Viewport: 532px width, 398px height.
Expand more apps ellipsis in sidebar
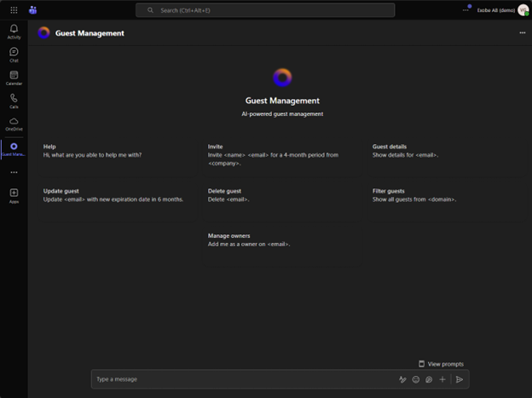[14, 172]
